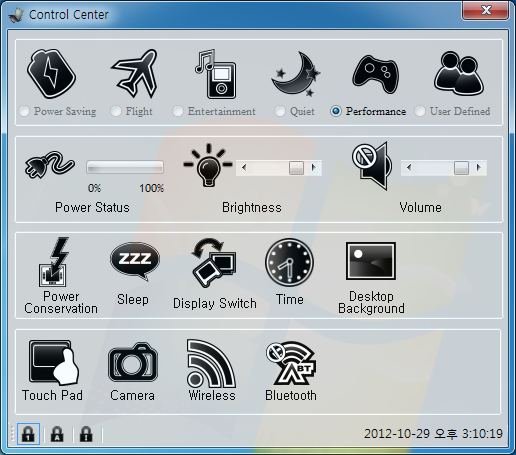This screenshot has width=516, height=455.
Task: Click the power plug status icon
Action: [x=50, y=165]
